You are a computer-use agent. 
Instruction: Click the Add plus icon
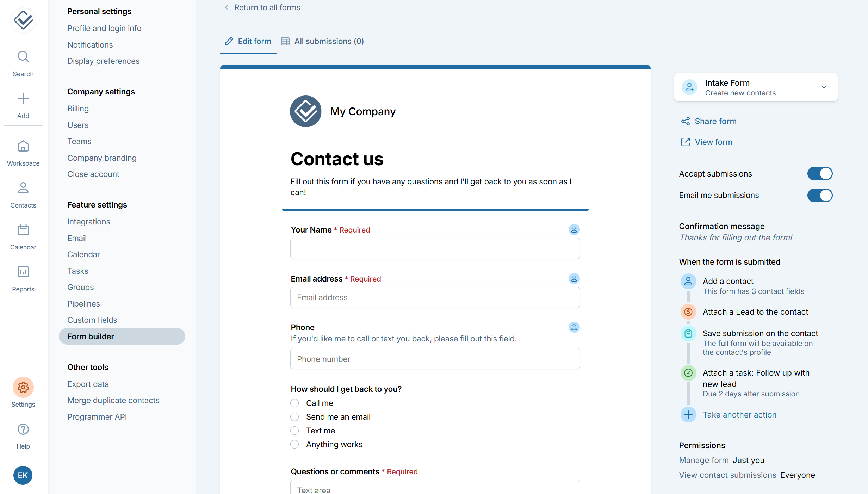click(x=23, y=99)
